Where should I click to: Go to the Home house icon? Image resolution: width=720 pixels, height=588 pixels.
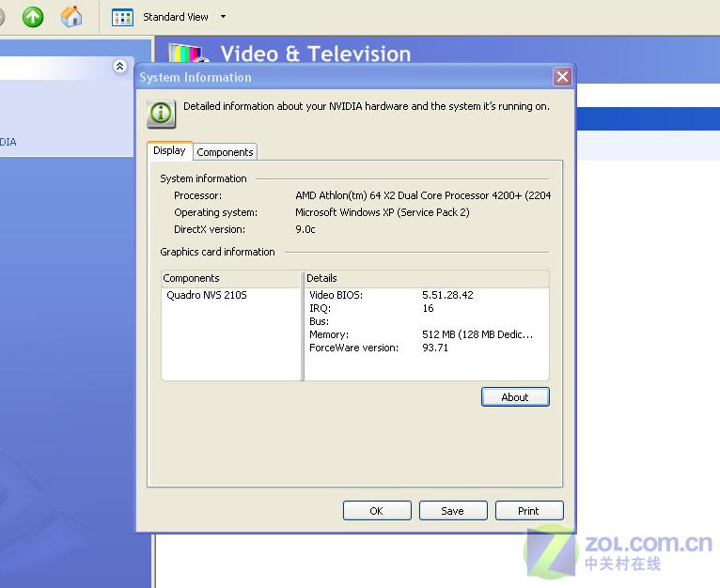pos(71,17)
